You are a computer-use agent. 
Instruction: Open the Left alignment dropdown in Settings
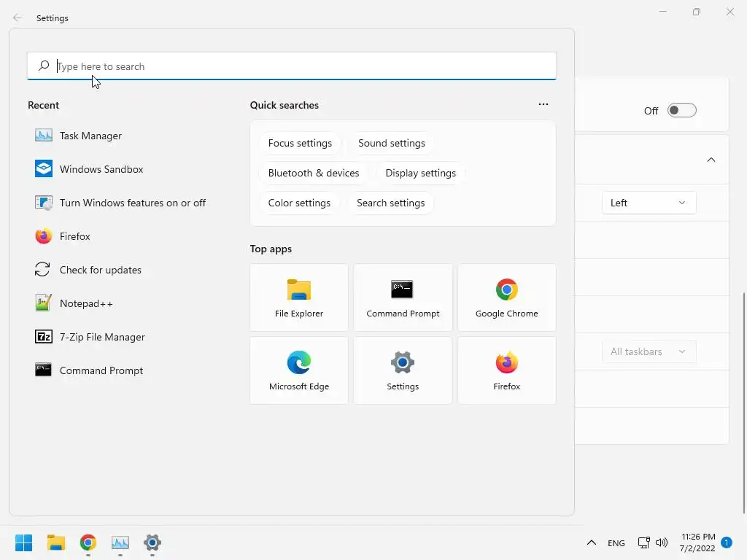click(x=649, y=203)
